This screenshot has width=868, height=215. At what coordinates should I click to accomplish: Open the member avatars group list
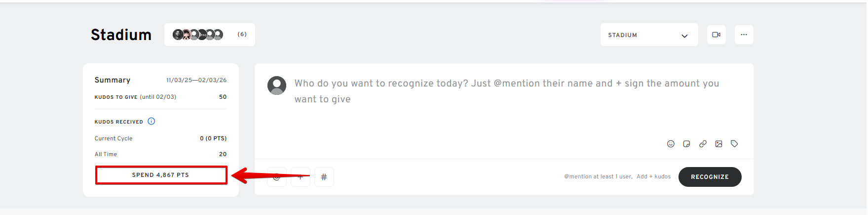click(198, 35)
